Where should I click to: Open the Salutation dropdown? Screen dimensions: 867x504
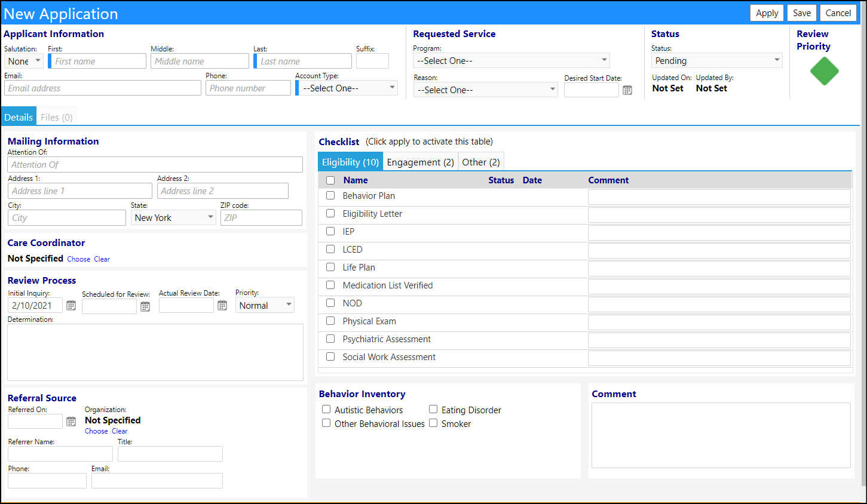click(24, 61)
